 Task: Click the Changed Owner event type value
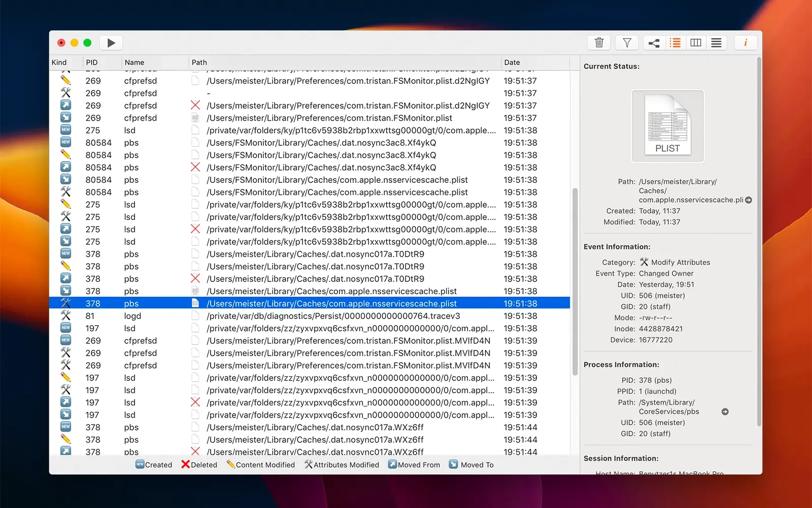point(666,273)
